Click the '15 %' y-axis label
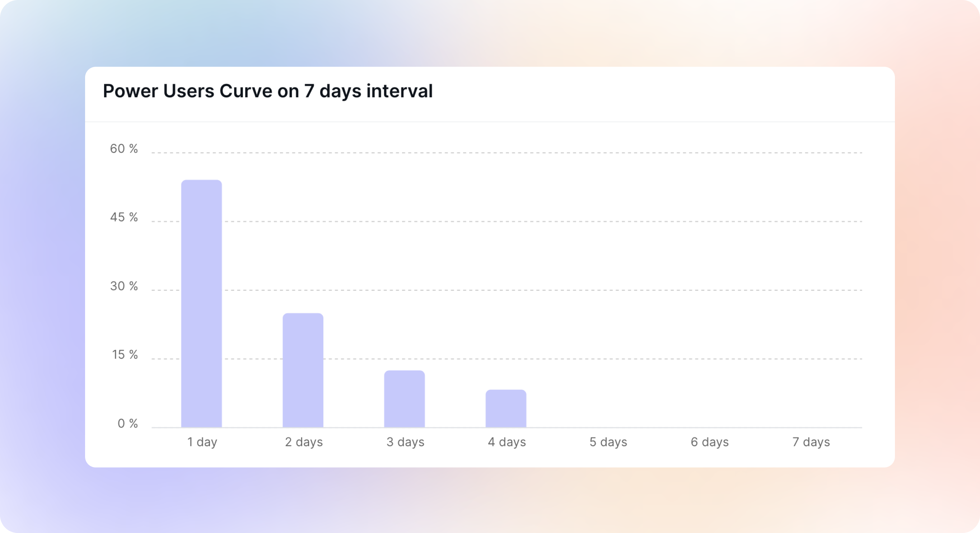Screen dimensions: 980x533 pos(125,355)
